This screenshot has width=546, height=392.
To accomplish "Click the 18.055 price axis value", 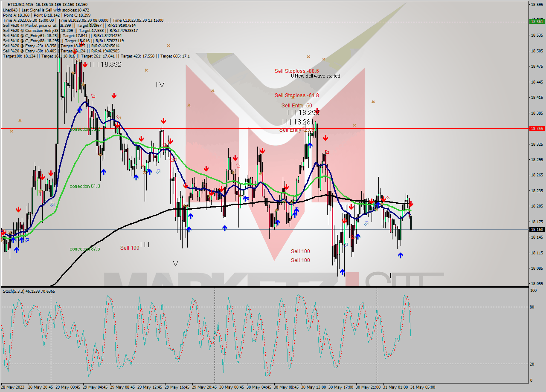I will pyautogui.click(x=537, y=283).
